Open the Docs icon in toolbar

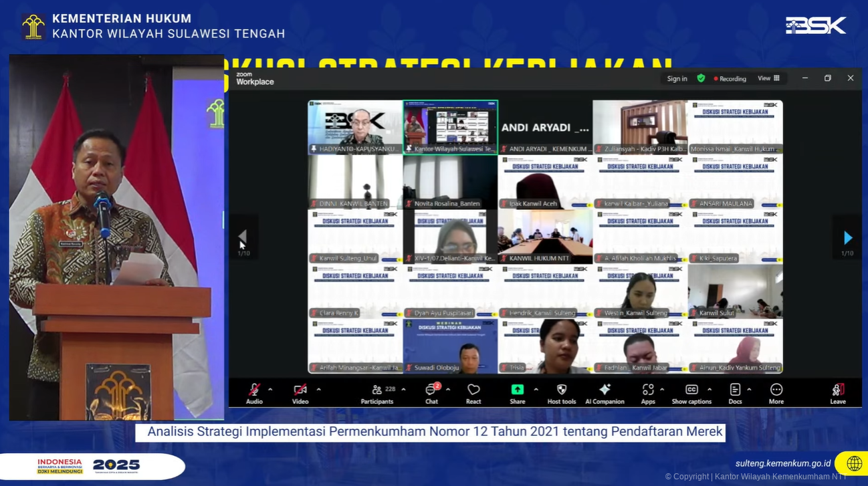click(735, 392)
